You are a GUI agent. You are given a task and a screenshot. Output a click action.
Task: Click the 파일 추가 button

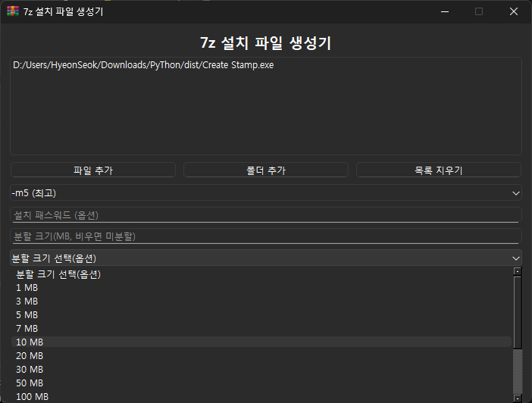(93, 170)
